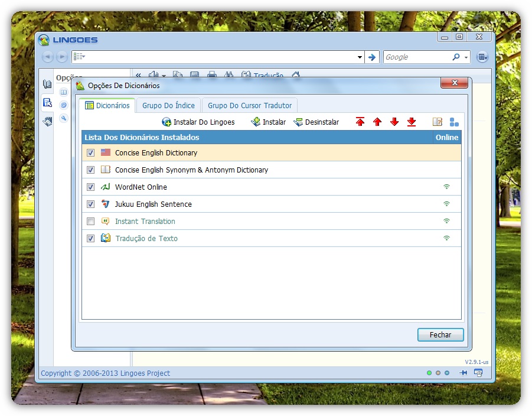The height and width of the screenshot is (416, 532).
Task: Uncheck Concise English Dictionary checkbox
Action: [90, 152]
